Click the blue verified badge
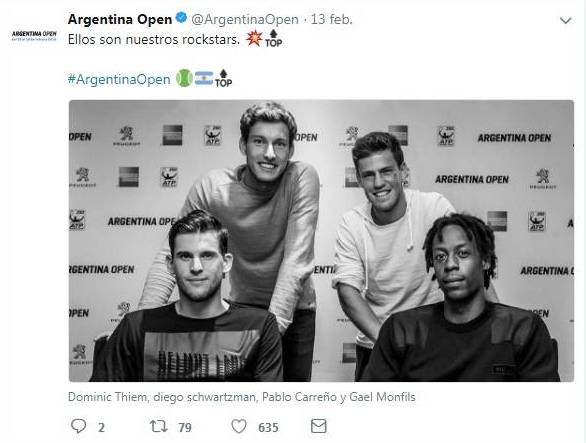Image resolution: width=586 pixels, height=443 pixels. [x=181, y=18]
